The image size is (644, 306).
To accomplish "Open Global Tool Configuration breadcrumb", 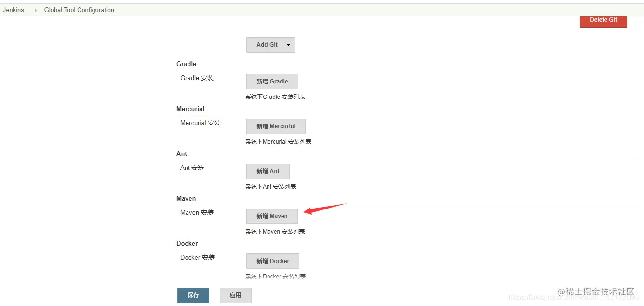I will pyautogui.click(x=79, y=10).
